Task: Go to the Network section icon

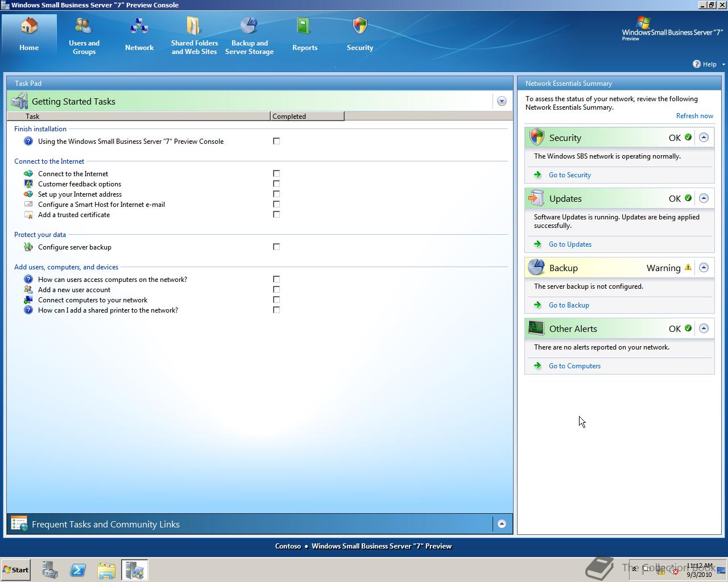Action: click(x=139, y=26)
